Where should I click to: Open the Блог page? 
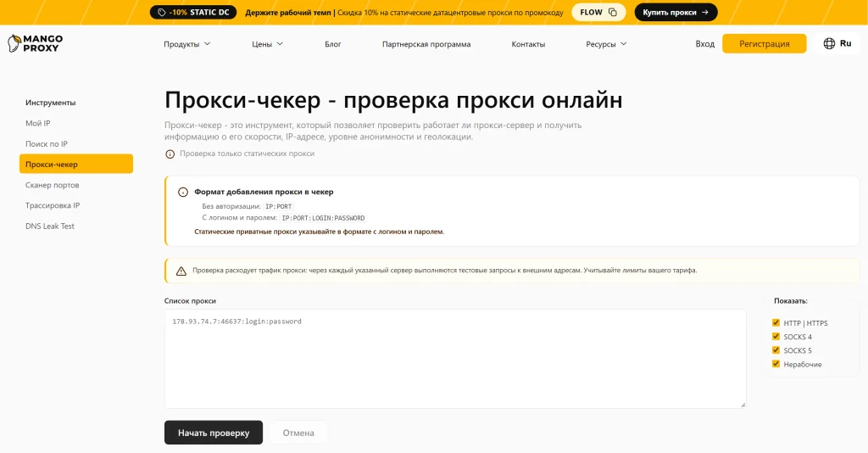[332, 44]
